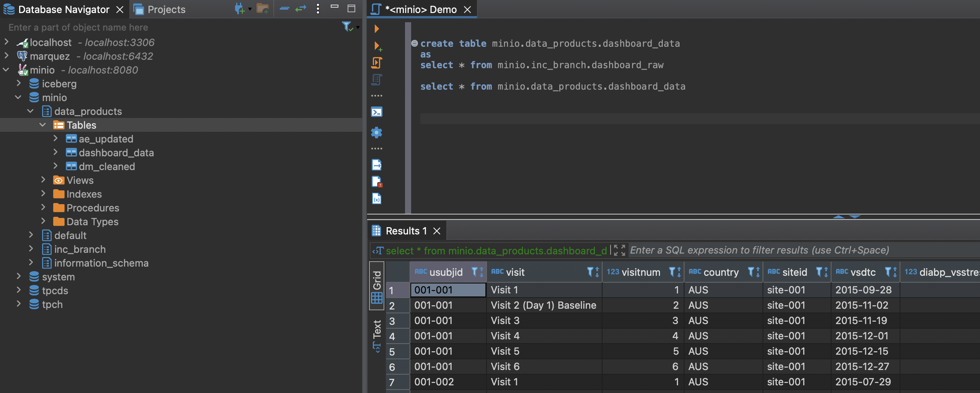Collapse all nodes in Database Navigator
Screen dimensions: 980x393
point(284,9)
